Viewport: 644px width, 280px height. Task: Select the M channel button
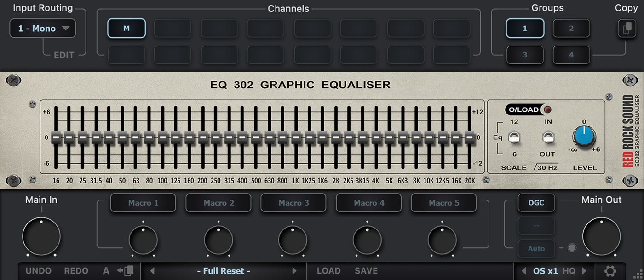(x=126, y=29)
